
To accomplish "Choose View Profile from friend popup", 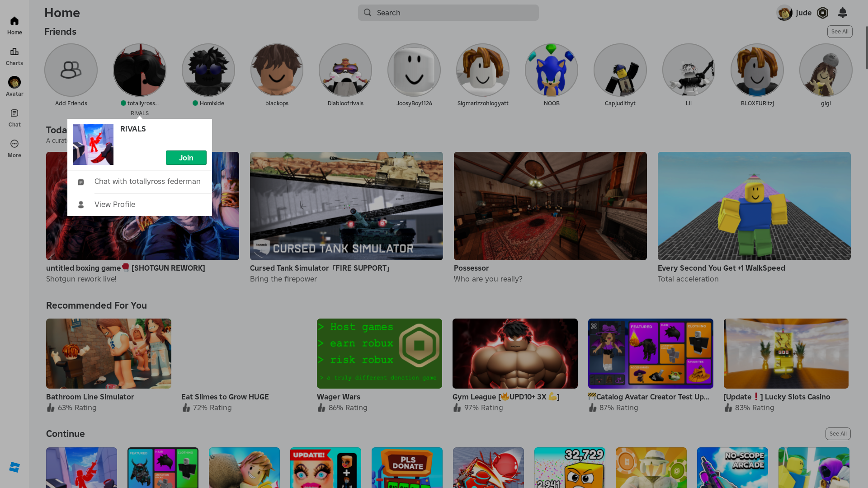I will (x=115, y=204).
